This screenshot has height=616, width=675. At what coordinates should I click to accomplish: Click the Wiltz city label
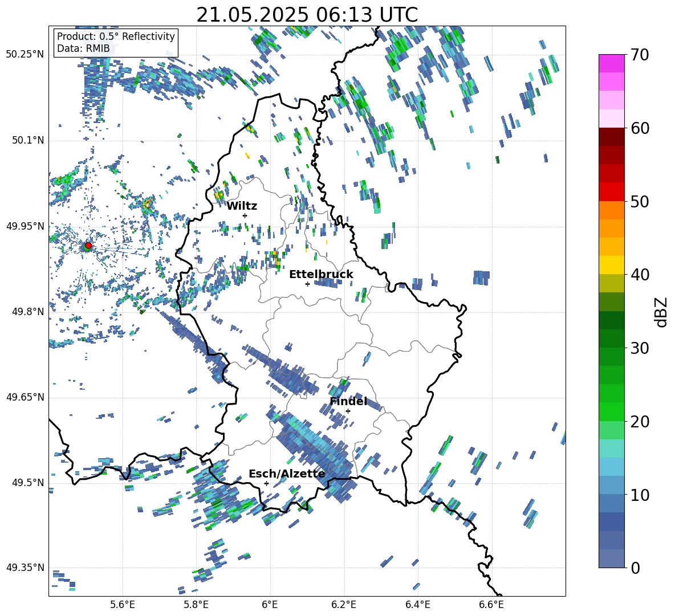click(x=242, y=206)
